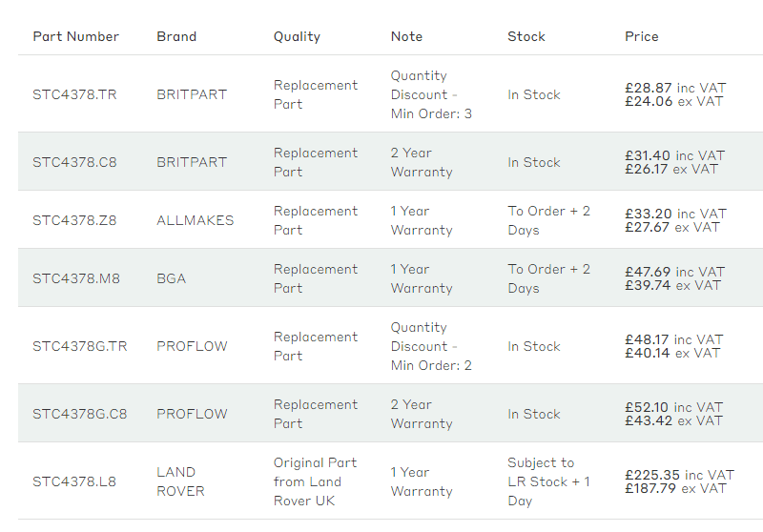763x532 pixels.
Task: Click the ALLMAKES brand cell
Action: pos(196,220)
